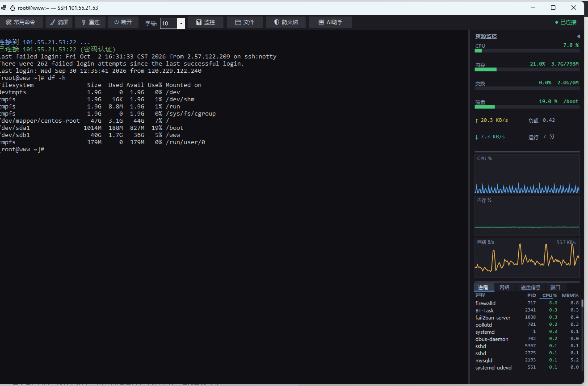588x386 pixels.
Task: Toggle the 监控 monitor panel
Action: point(206,22)
